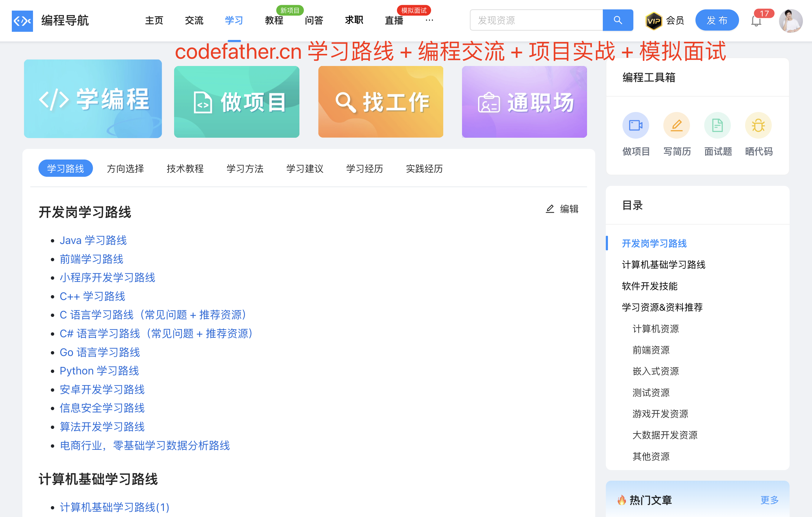Open the C++ 学习路线 link
The width and height of the screenshot is (812, 517).
92,296
